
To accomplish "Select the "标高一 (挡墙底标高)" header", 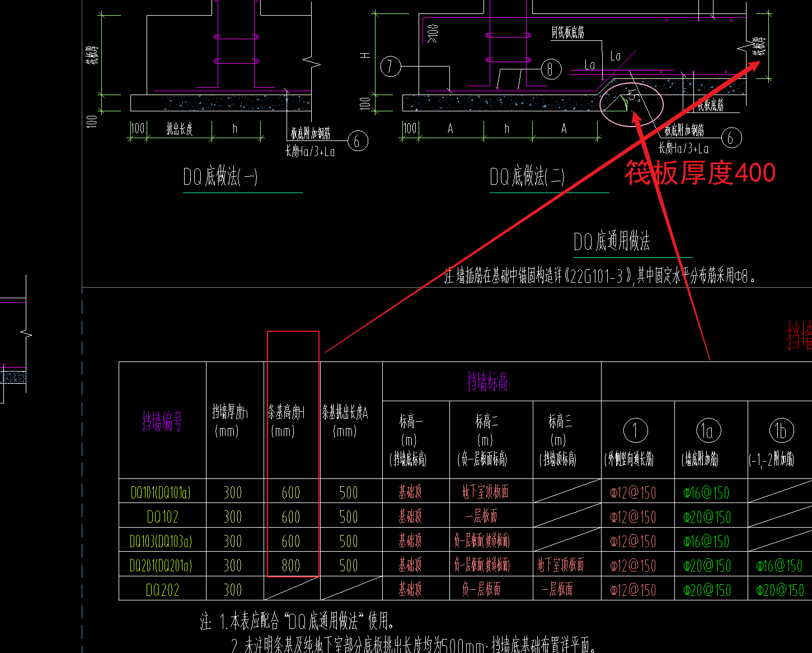I will point(408,440).
